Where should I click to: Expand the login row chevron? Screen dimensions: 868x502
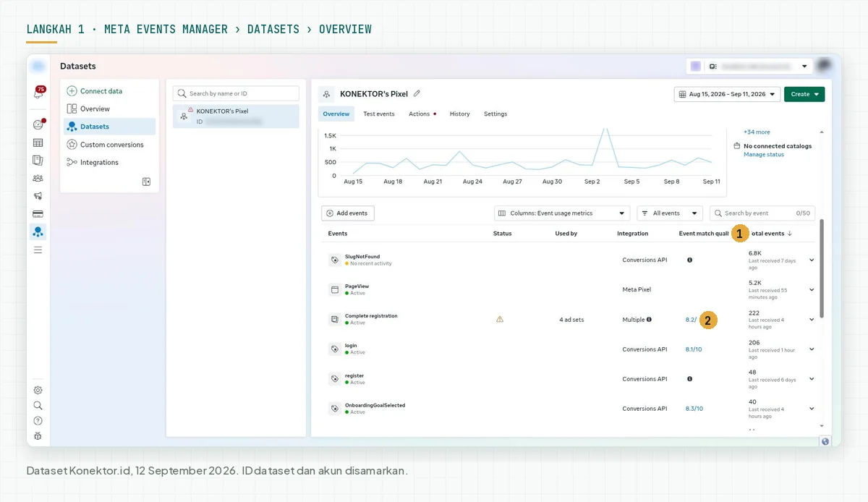(812, 349)
